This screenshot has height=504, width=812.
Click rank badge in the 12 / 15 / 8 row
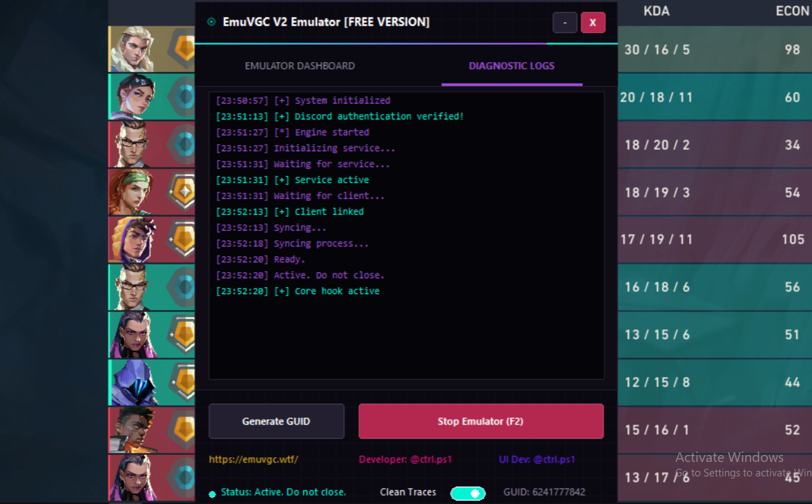point(182,382)
